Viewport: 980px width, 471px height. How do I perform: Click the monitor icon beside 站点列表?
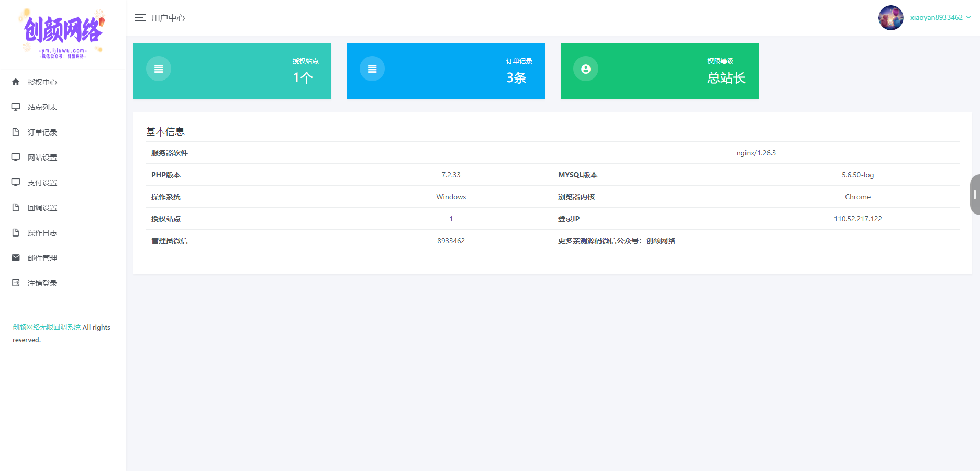pos(16,107)
